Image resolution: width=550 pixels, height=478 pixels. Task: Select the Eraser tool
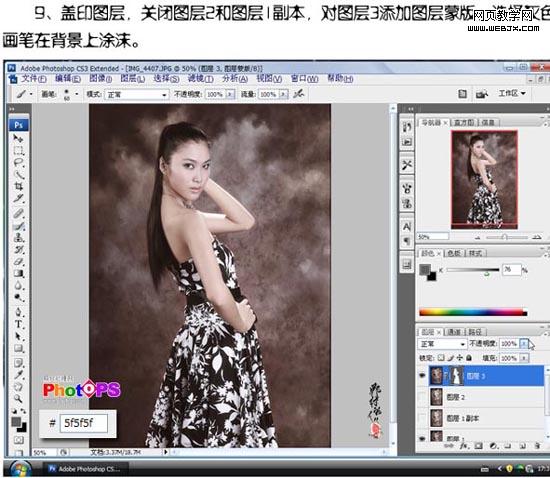tap(18, 262)
